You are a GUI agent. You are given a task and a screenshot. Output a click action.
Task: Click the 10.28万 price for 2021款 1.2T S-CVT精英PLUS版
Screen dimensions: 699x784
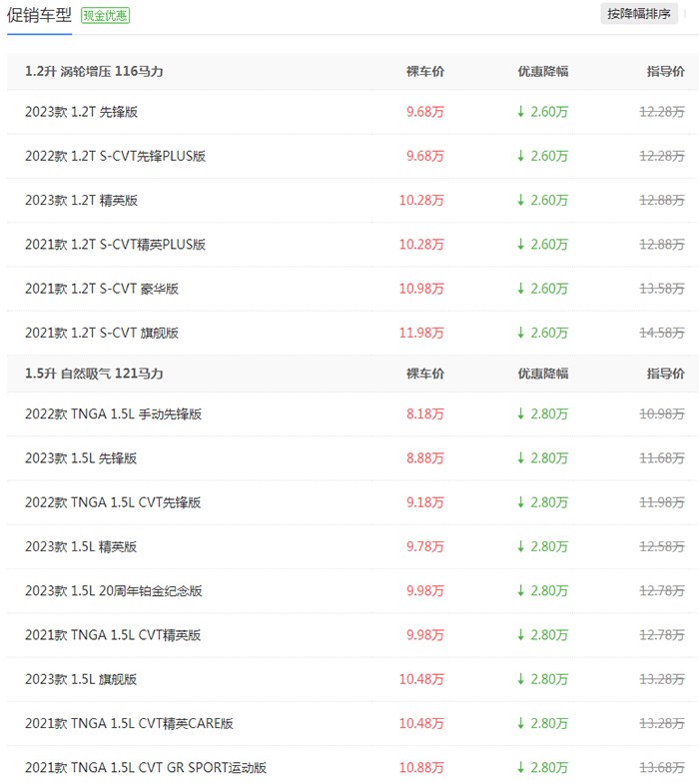point(421,245)
